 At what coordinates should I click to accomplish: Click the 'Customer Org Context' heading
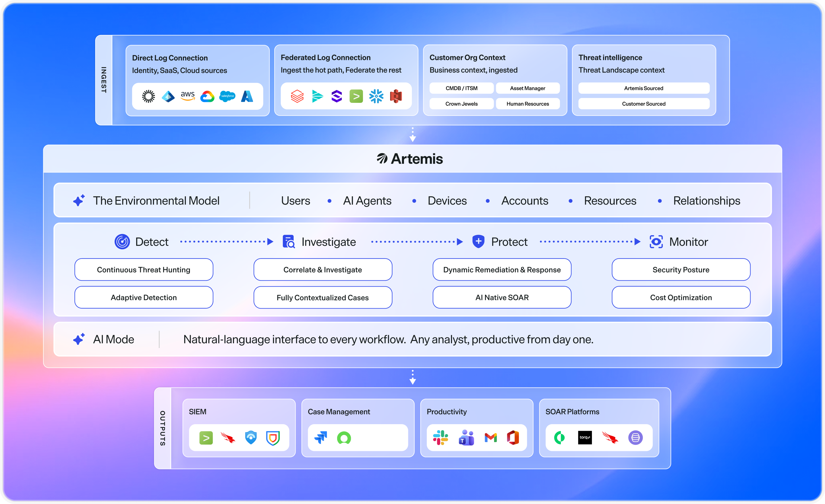[x=467, y=58]
